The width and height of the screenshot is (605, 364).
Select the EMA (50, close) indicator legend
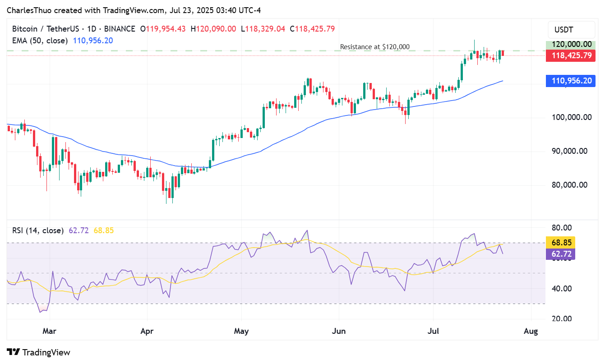coord(40,41)
